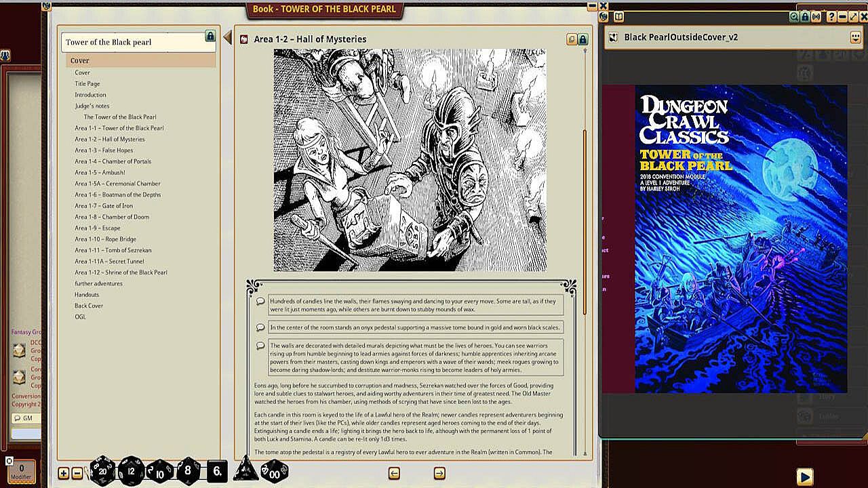Open the Back Cover entry

click(89, 306)
